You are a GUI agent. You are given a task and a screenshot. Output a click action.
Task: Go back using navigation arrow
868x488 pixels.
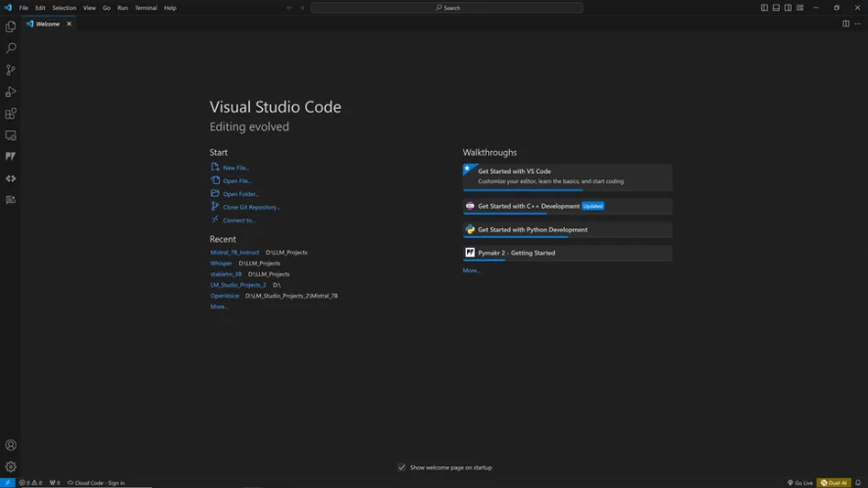tap(289, 7)
